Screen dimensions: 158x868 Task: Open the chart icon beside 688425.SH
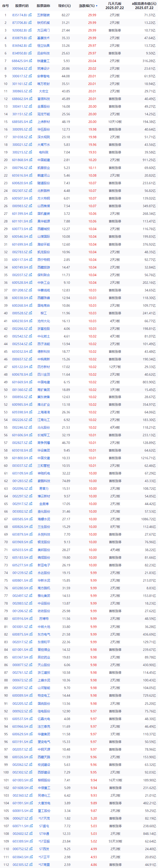30,61
